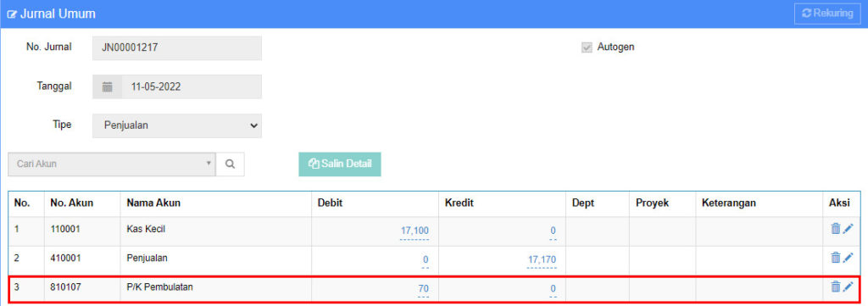Screen dimensions: 868x306
Task: Delete the Penjualan account row
Action: click(x=835, y=257)
